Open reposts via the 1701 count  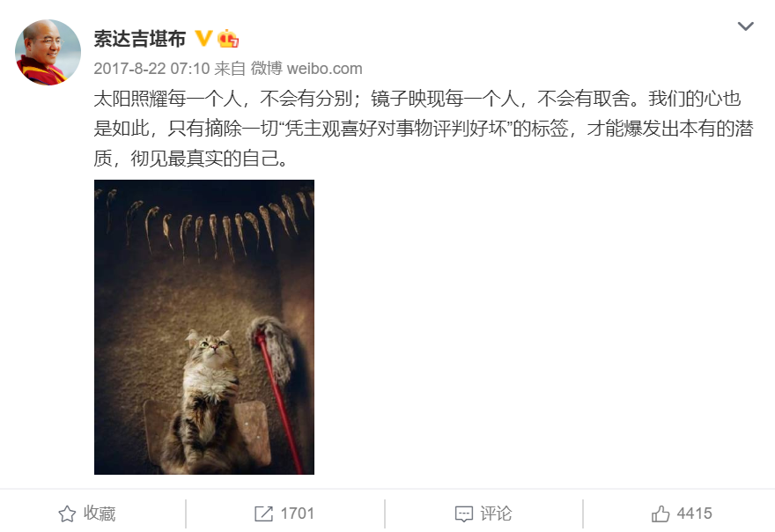tap(298, 514)
